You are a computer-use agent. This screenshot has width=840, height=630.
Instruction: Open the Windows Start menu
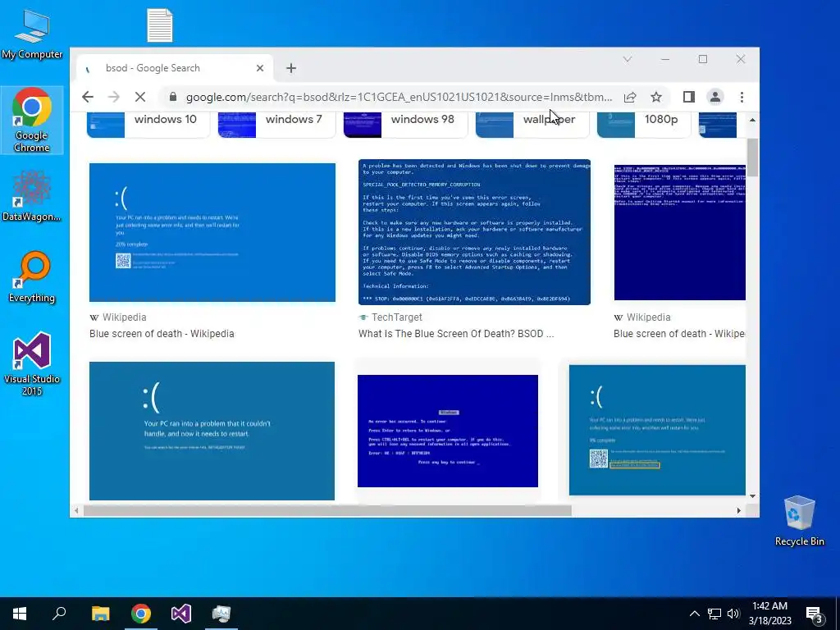20,614
